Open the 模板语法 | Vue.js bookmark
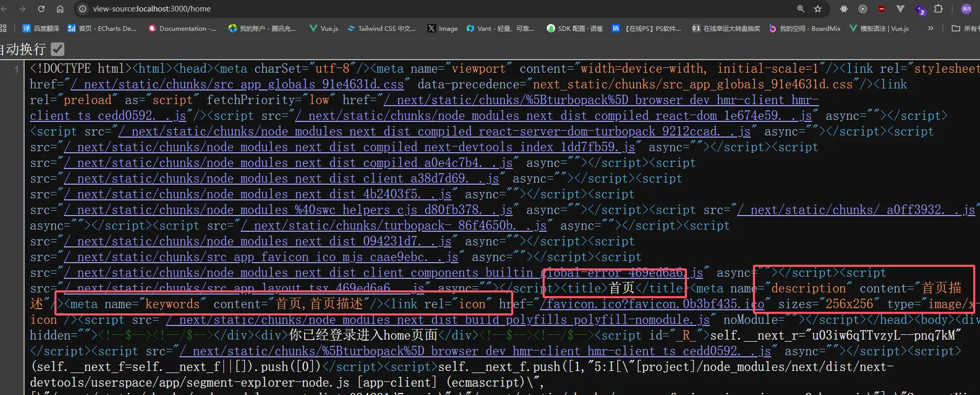Screen dimensions: 980x395 (x=879, y=28)
